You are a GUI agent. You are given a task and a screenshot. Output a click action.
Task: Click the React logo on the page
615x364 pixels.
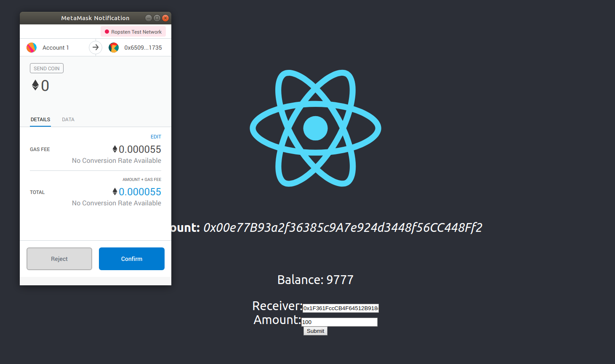point(315,128)
